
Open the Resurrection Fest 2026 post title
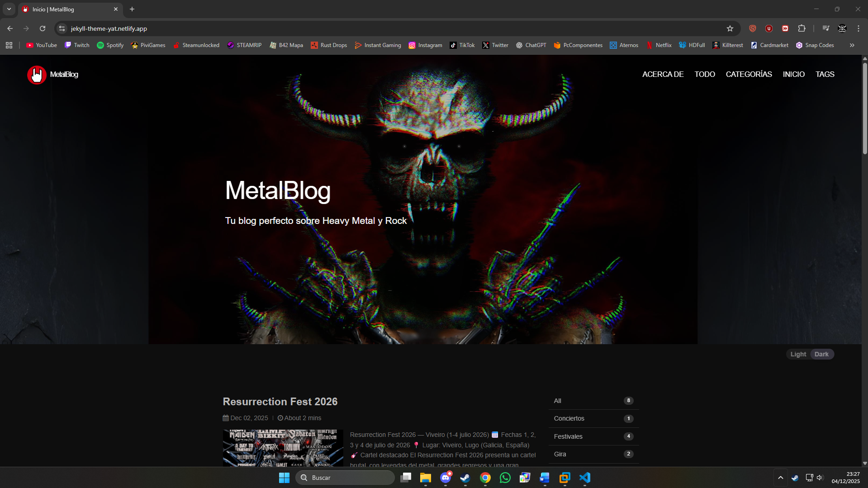pyautogui.click(x=280, y=402)
